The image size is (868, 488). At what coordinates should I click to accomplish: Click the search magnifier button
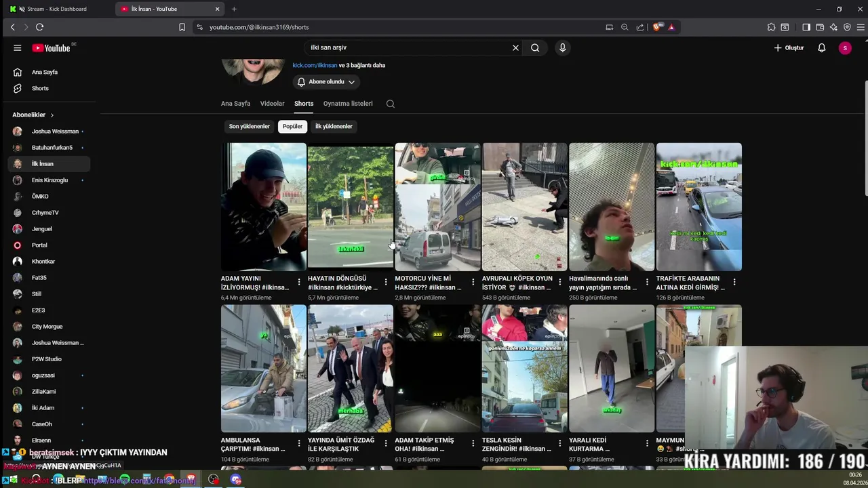535,47
